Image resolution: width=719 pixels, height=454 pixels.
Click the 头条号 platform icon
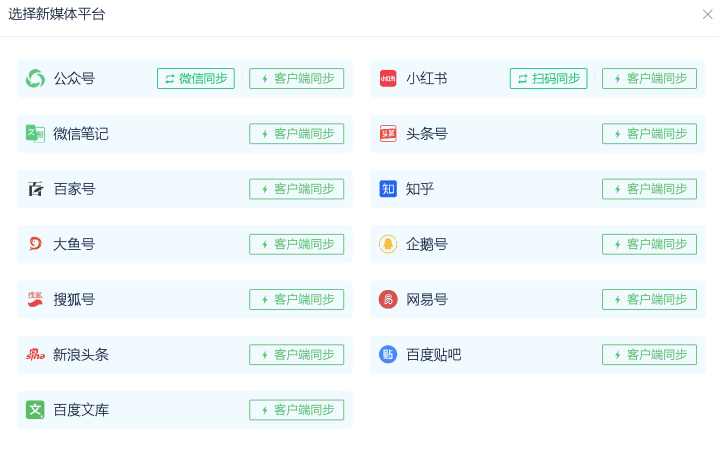point(388,133)
